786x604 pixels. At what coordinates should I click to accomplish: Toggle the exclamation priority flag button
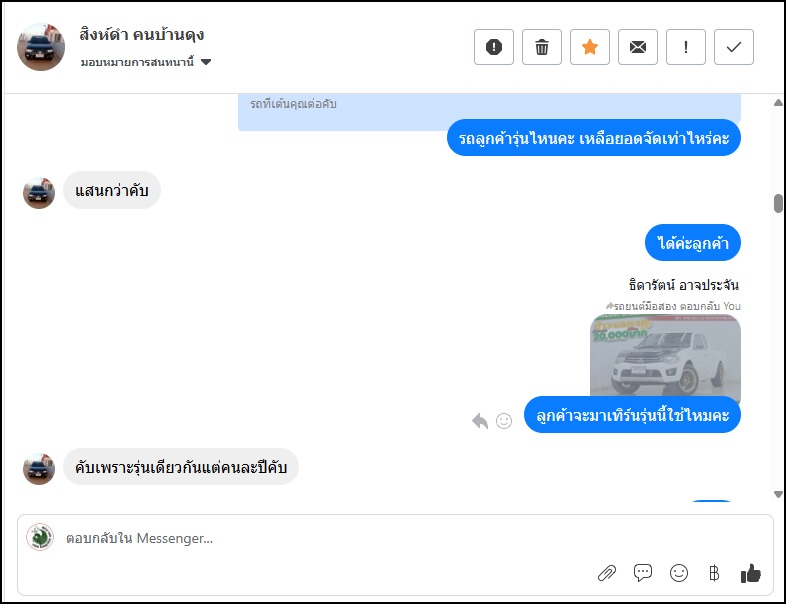click(x=686, y=47)
